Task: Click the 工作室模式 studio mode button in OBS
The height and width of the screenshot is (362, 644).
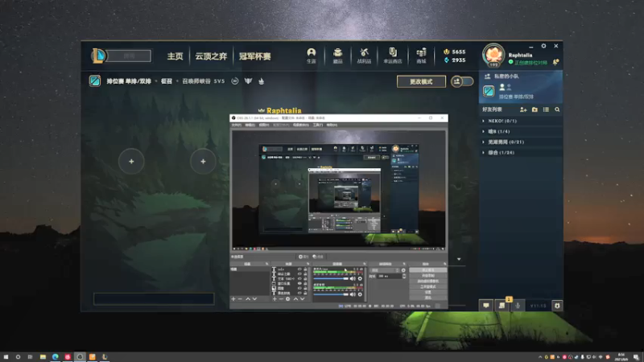Action: tap(428, 286)
